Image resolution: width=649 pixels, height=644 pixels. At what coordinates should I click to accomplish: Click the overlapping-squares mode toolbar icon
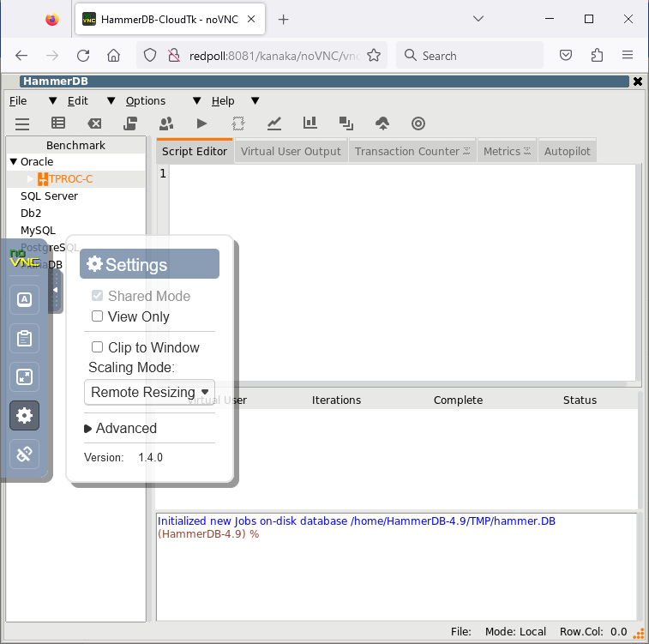click(346, 123)
